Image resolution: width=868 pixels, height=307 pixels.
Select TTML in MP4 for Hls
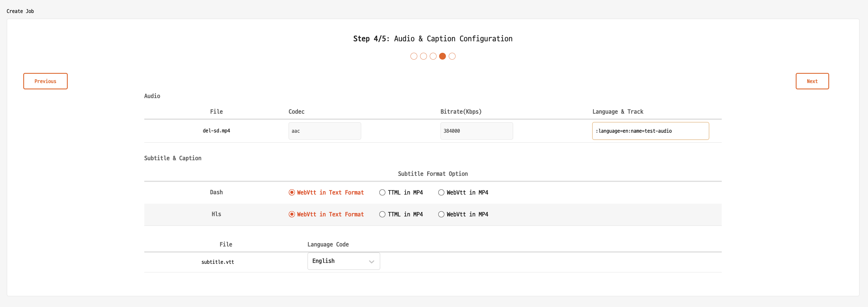(x=382, y=214)
